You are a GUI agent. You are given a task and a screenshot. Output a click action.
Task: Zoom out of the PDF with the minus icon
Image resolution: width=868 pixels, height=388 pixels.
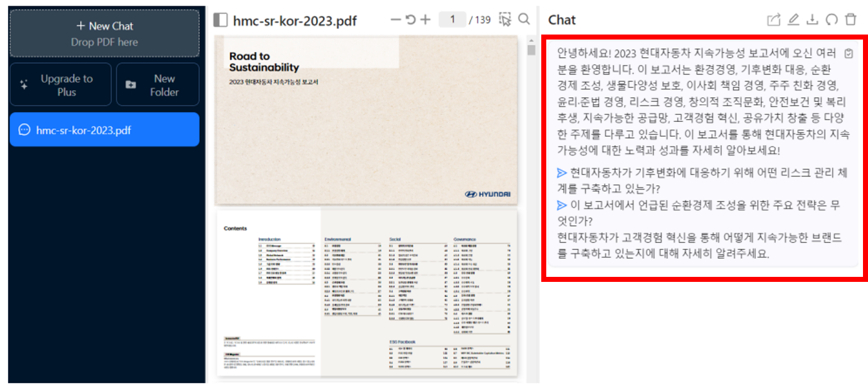coord(395,19)
